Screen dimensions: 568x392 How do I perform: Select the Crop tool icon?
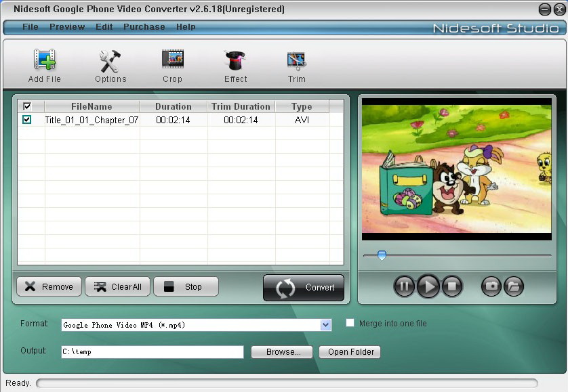(x=173, y=59)
